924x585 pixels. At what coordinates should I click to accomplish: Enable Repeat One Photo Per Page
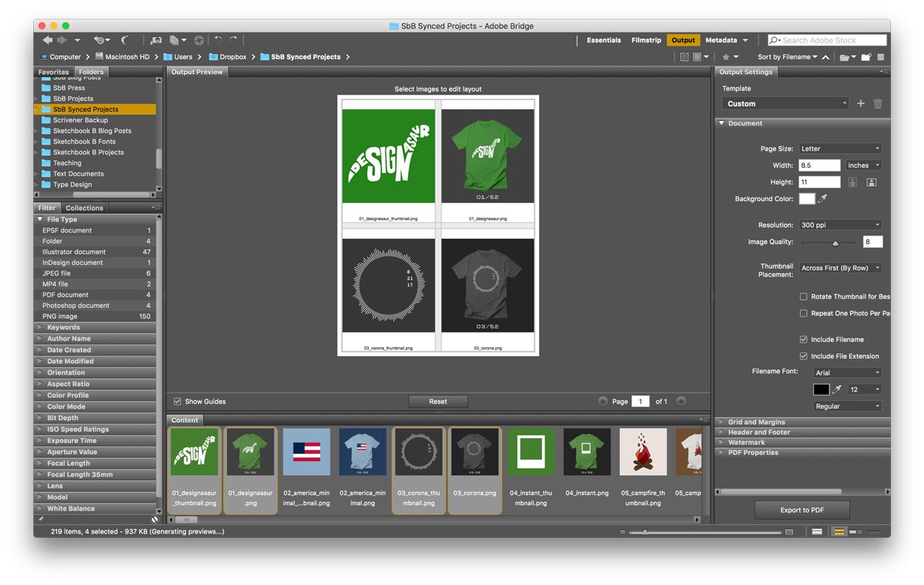coord(804,313)
